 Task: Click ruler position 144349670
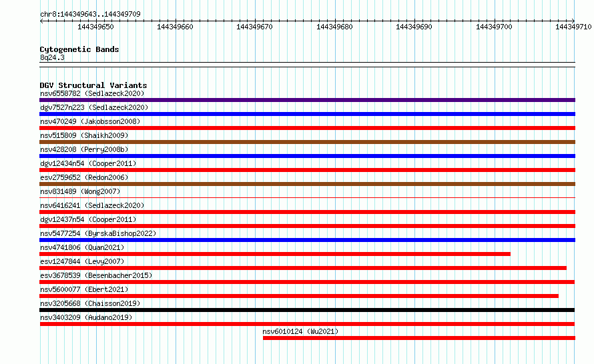click(x=254, y=27)
